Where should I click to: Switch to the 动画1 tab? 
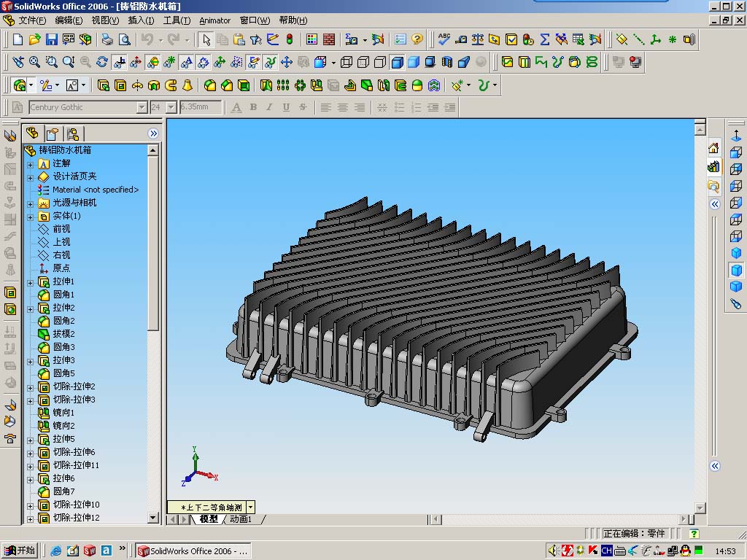click(x=241, y=519)
